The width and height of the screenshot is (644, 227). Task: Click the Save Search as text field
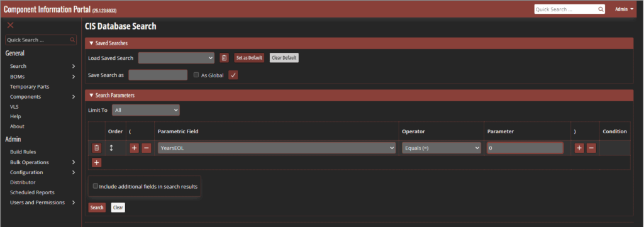tap(158, 75)
